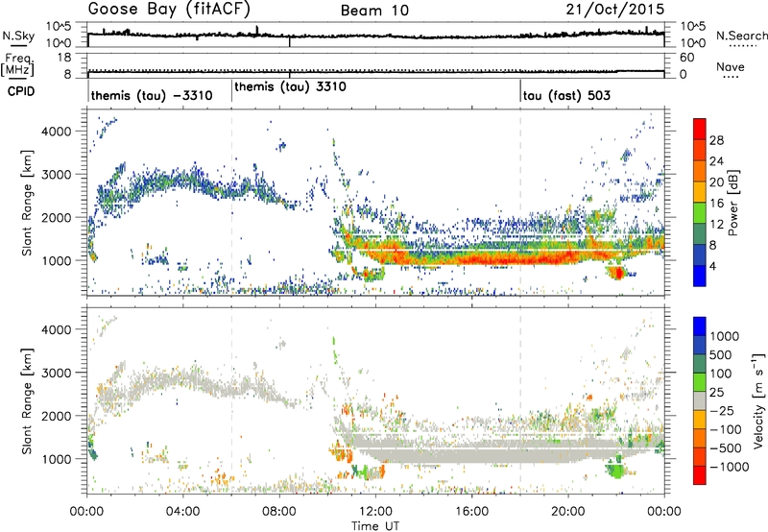This screenshot has height=532, width=768.
Task: Click the green velocity patch near 22:00
Action: pos(615,471)
